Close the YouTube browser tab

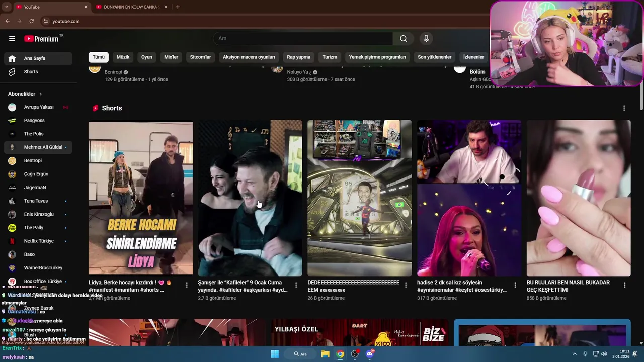coord(86,7)
